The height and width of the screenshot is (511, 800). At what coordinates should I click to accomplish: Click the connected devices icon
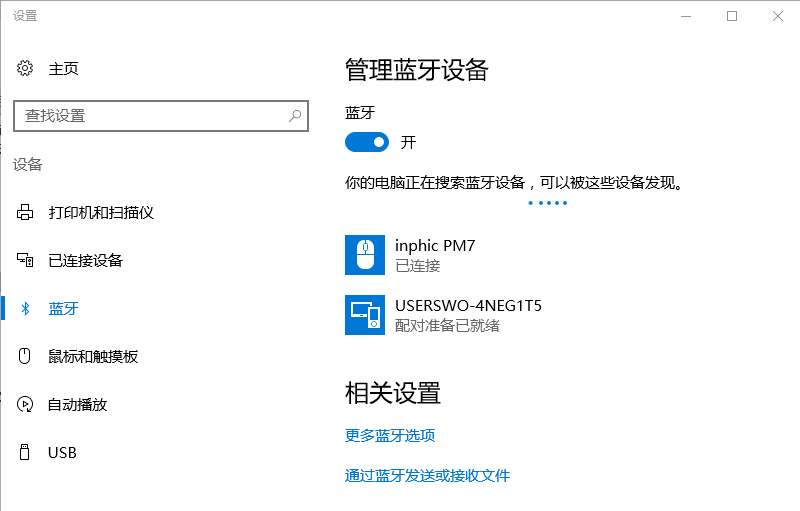[25, 260]
